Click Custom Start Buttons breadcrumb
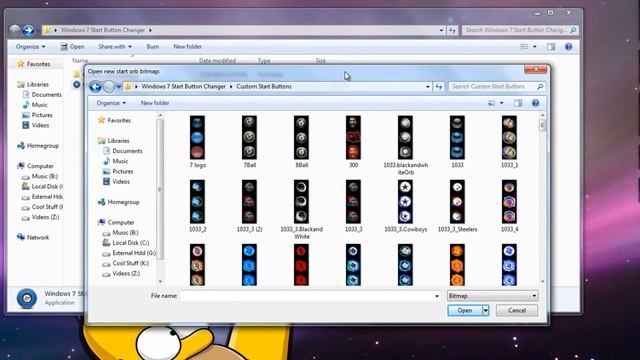This screenshot has width=640, height=360. (264, 87)
